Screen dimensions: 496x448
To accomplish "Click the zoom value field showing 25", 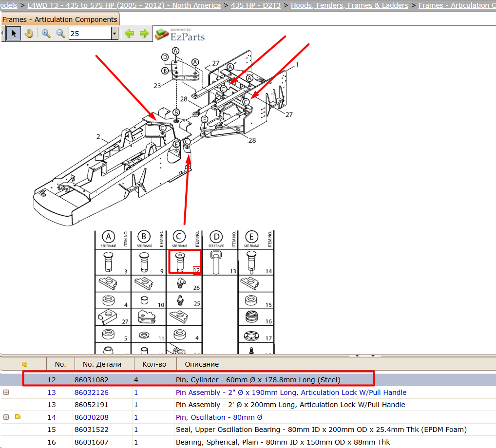I will click(90, 33).
